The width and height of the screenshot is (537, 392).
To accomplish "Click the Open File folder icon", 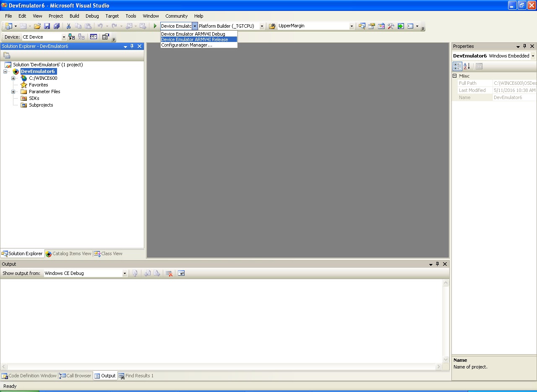I will coord(37,26).
